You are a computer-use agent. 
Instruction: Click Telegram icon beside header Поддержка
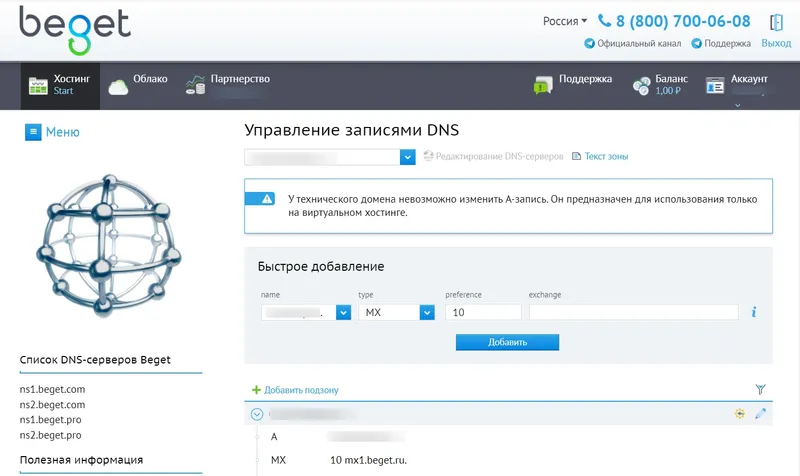click(696, 43)
